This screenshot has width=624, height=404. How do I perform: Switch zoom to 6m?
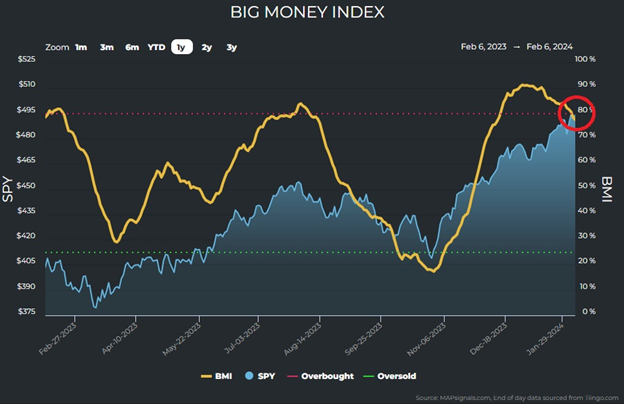click(x=131, y=47)
